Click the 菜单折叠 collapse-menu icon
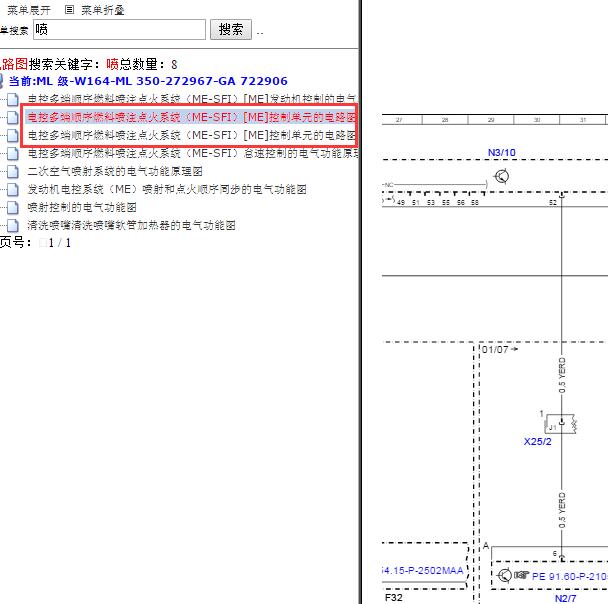This screenshot has width=608, height=604. (x=69, y=10)
